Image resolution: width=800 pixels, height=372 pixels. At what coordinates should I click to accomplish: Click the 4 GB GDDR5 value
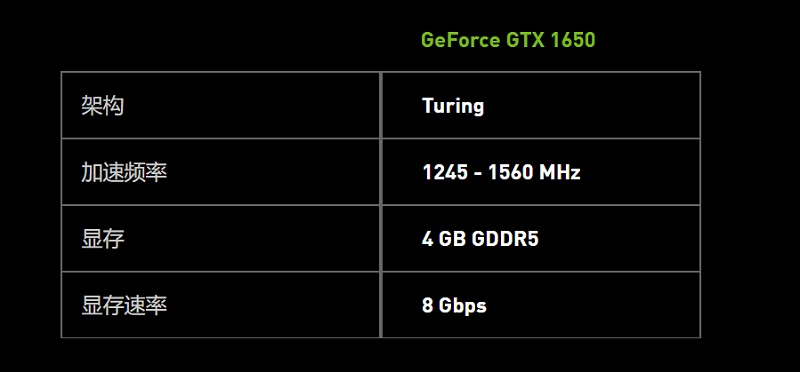click(480, 239)
